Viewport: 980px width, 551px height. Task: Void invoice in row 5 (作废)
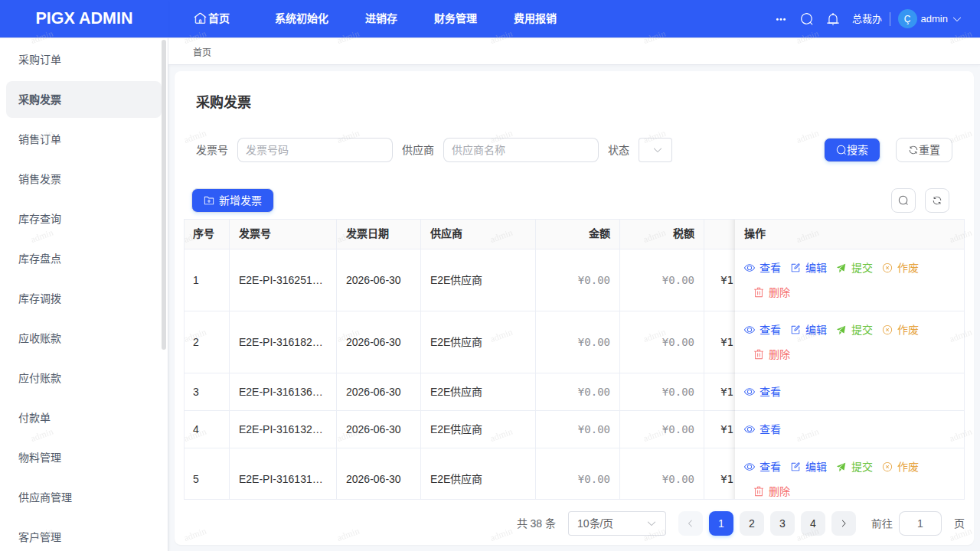[900, 467]
